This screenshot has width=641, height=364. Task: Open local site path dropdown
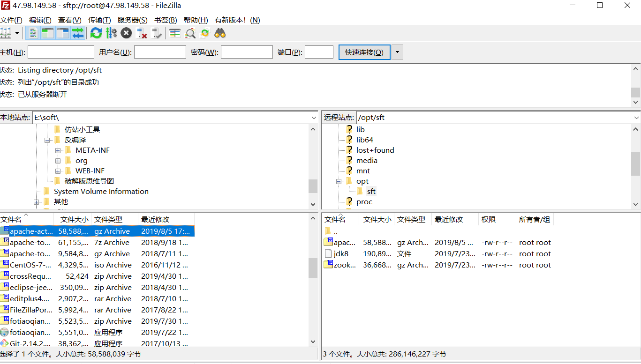point(314,118)
